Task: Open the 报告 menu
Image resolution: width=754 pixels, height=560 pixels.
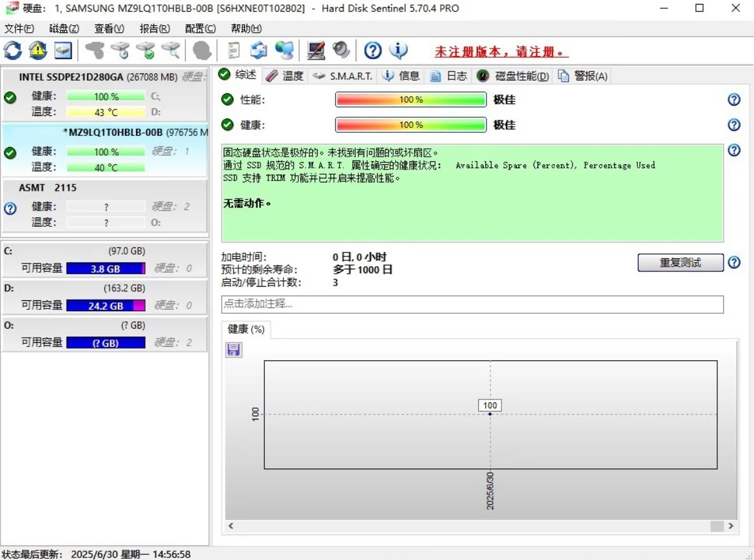Action: (x=155, y=28)
